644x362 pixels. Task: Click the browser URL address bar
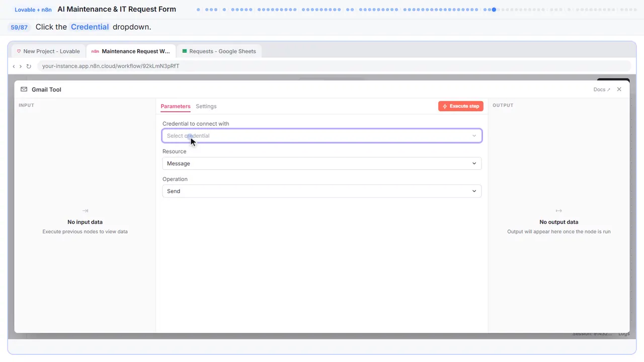334,66
